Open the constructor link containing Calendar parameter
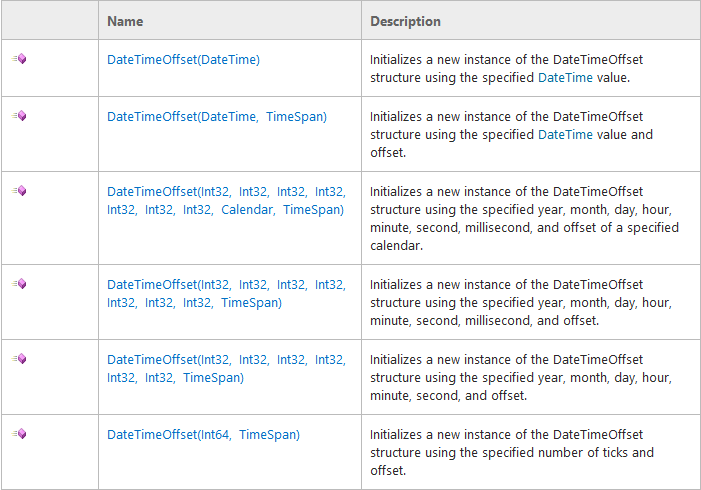Screen dimensions: 701x490 coord(226,200)
